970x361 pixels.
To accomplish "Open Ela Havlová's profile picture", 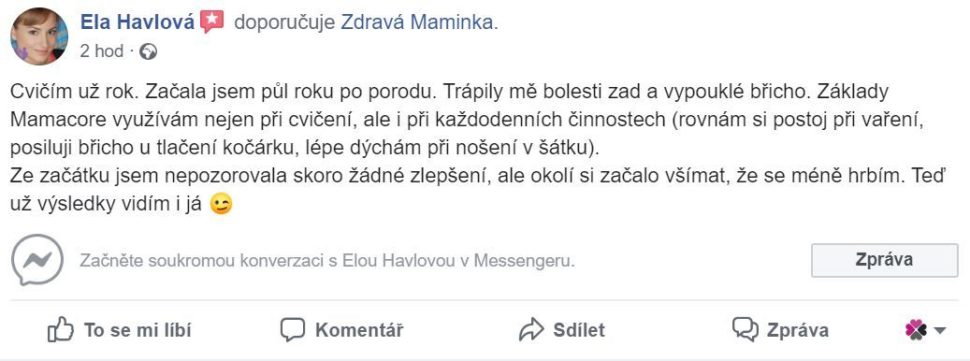I will click(x=40, y=36).
